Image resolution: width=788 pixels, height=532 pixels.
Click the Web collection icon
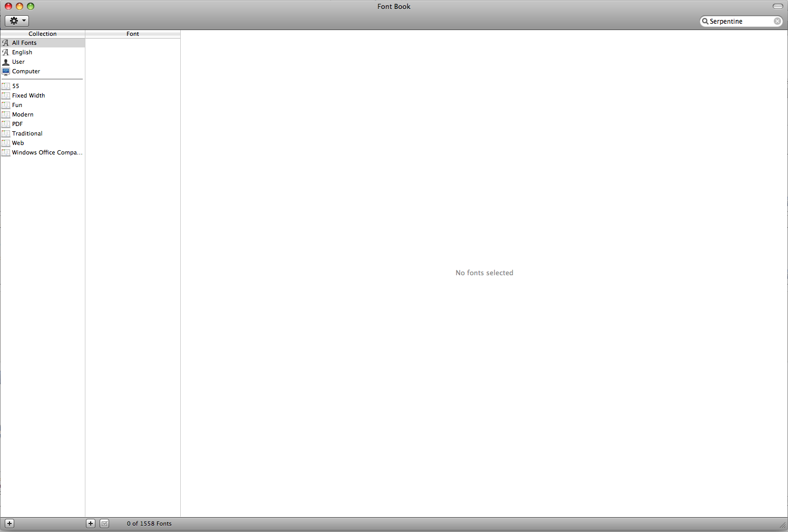point(6,143)
